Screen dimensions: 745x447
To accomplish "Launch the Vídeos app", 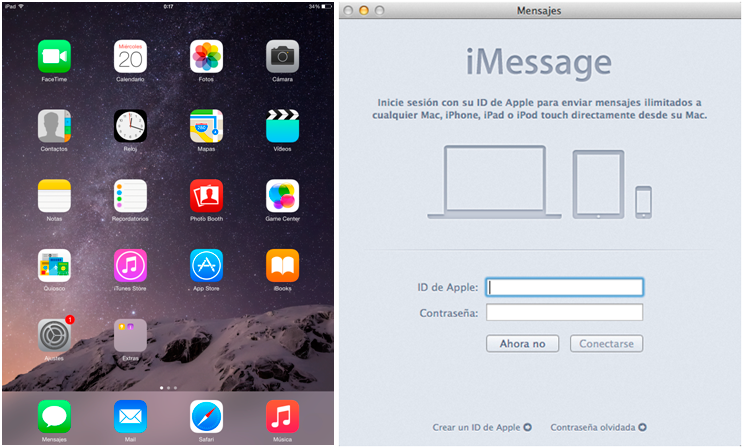I will (282, 126).
